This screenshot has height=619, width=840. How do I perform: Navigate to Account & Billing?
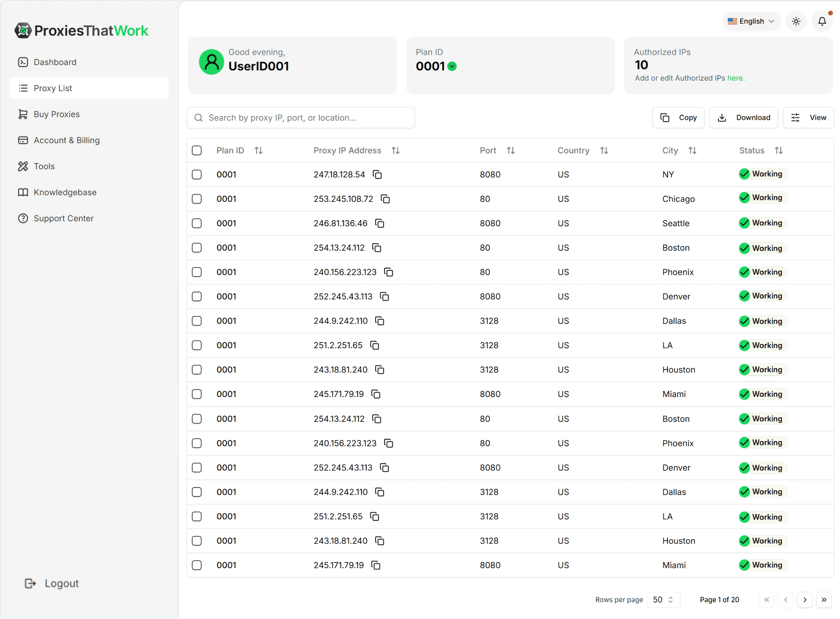(66, 140)
